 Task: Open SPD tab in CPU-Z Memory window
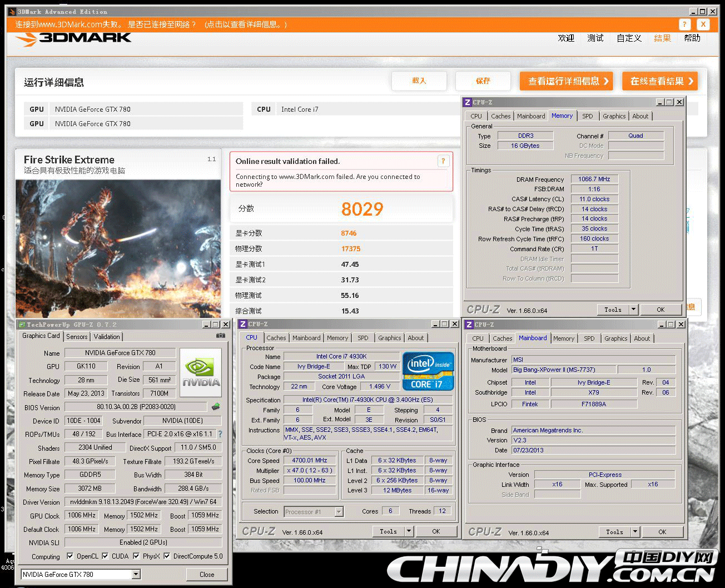(588, 116)
